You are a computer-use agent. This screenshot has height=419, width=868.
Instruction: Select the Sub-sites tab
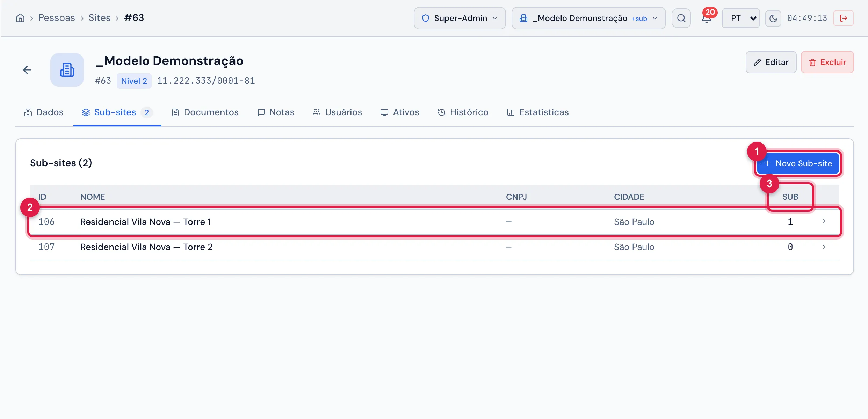117,112
